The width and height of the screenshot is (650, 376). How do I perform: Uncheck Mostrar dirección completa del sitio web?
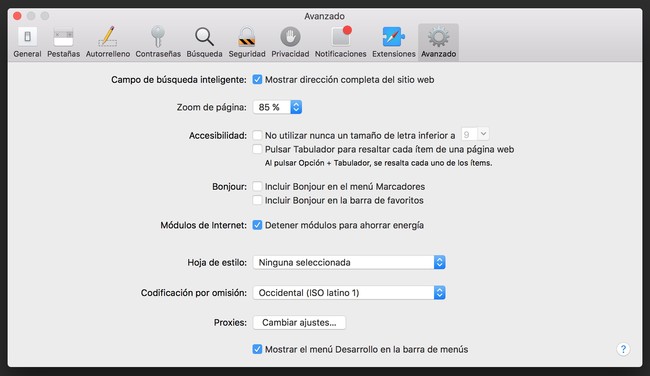pos(257,80)
